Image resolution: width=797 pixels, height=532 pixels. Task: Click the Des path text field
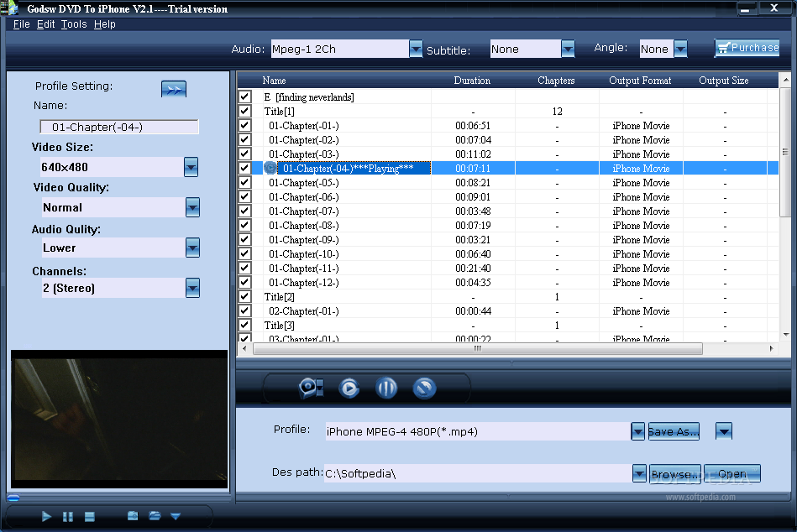tap(478, 473)
